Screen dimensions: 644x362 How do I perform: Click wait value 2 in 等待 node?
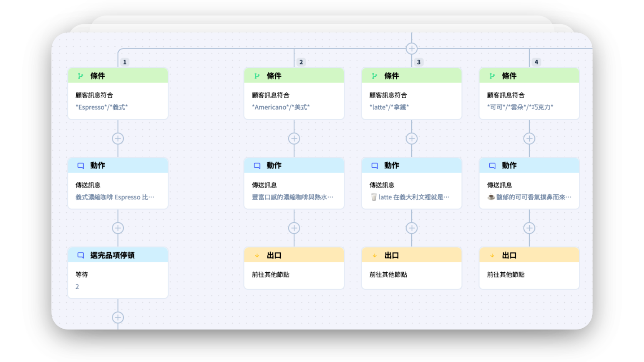coord(77,287)
